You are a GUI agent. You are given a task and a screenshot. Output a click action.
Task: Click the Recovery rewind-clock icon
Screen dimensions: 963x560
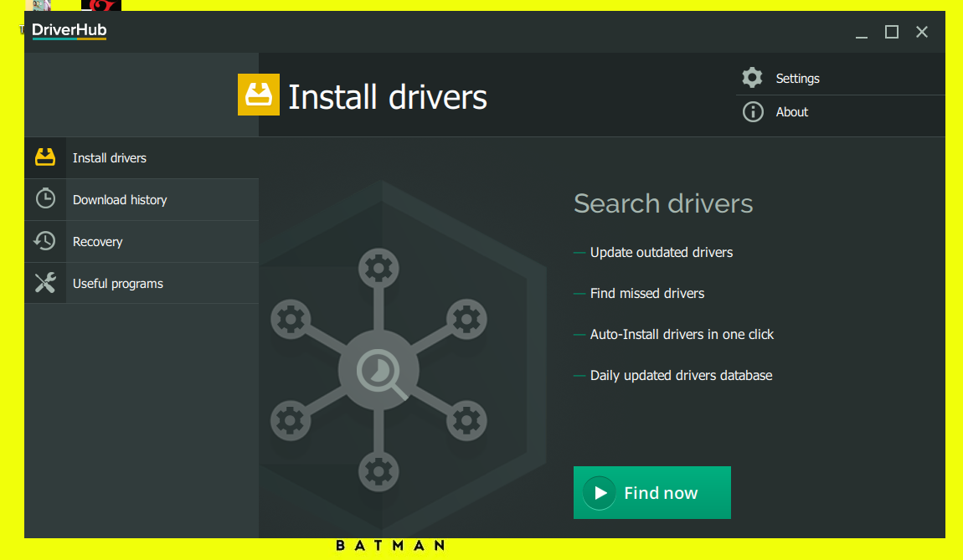44,241
